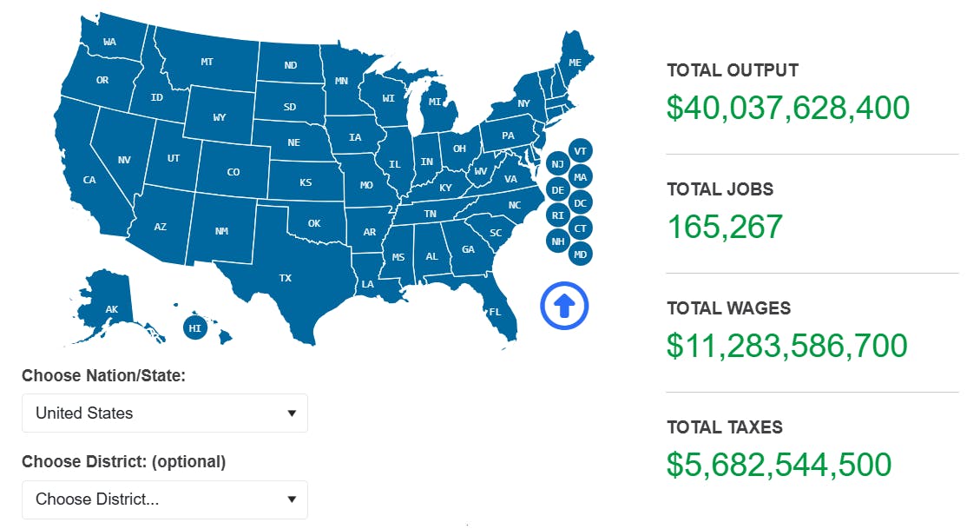Choose the MD state circle
The width and height of the screenshot is (980, 529).
[581, 254]
